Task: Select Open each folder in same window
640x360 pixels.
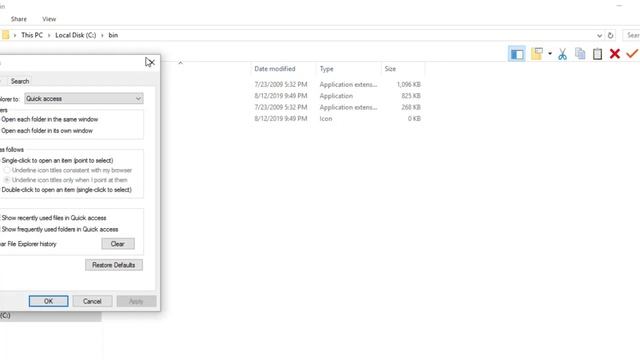Action: click(x=49, y=119)
